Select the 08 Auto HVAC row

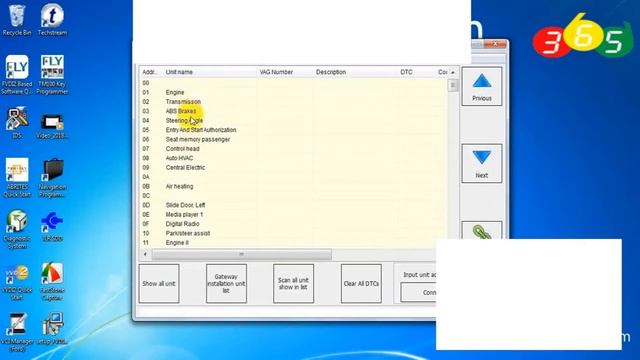click(293, 158)
